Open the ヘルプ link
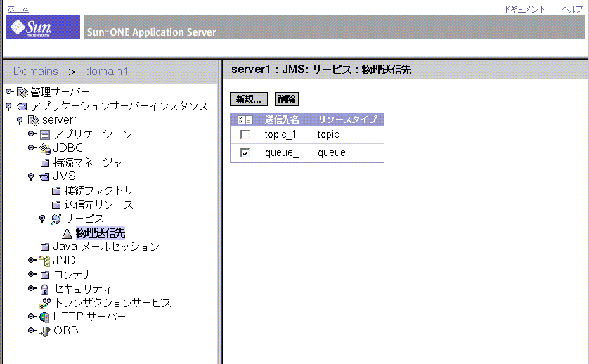Viewport: 589px width, 364px height. pyautogui.click(x=572, y=9)
